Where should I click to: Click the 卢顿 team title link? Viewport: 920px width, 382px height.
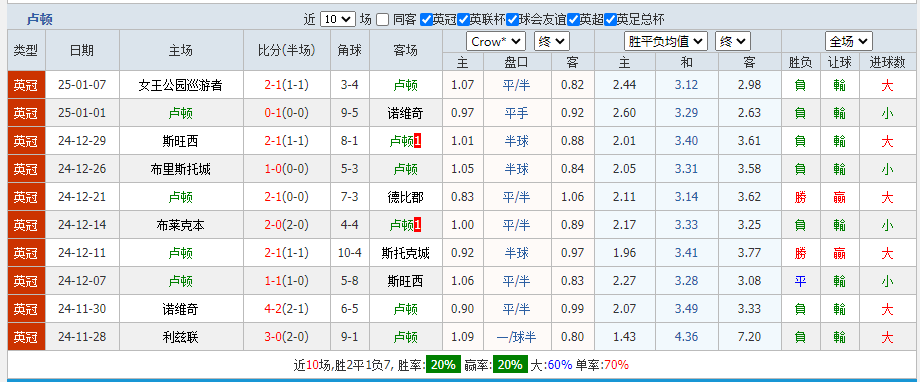point(39,19)
